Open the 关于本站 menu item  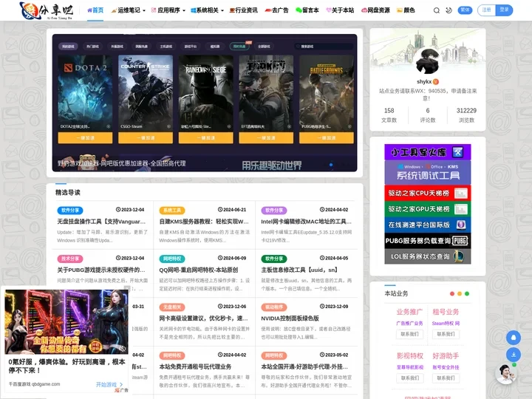coord(340,10)
